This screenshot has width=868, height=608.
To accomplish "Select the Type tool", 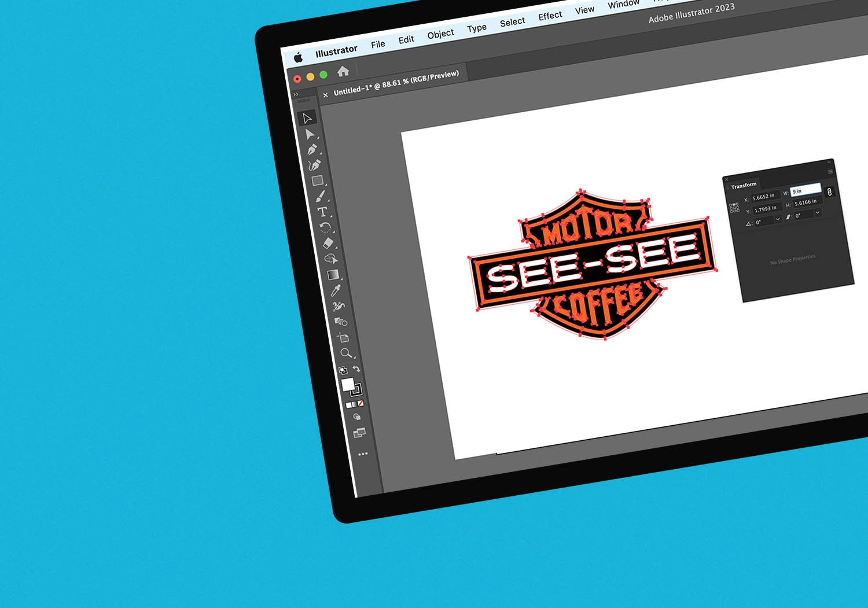I will pos(323,212).
